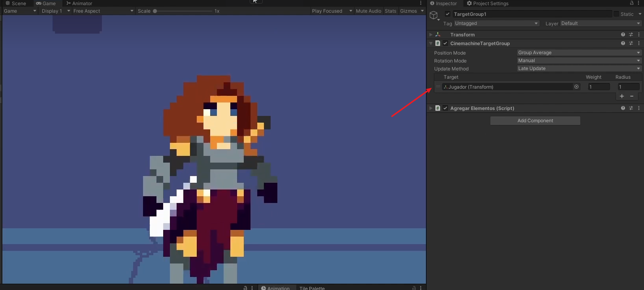Screen dimensions: 644x290
Task: Lock the bottom-left panel
Action: pyautogui.click(x=245, y=288)
